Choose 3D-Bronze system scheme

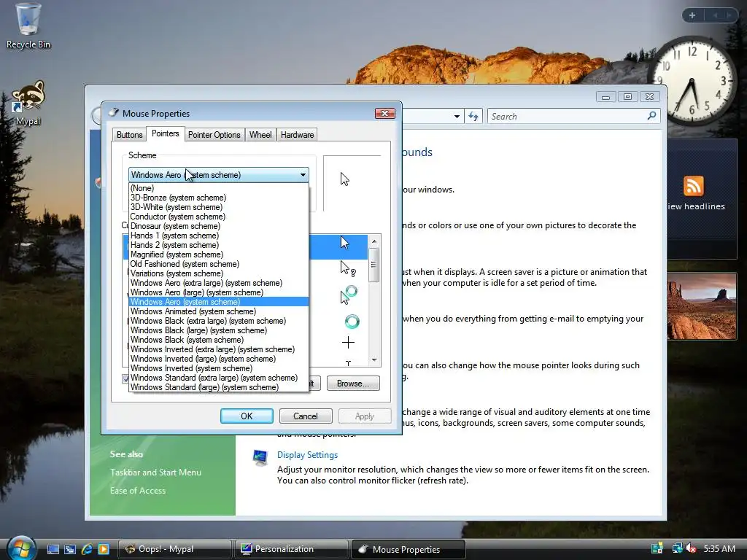point(219,198)
